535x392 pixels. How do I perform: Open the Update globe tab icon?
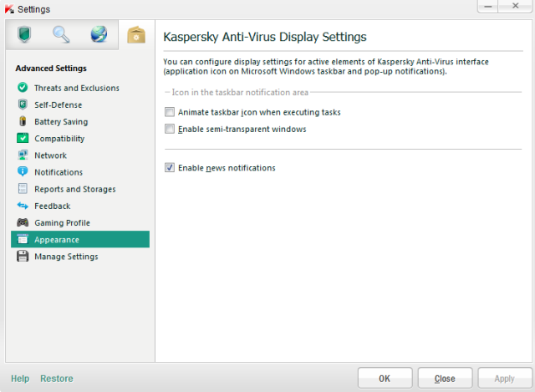coord(98,34)
